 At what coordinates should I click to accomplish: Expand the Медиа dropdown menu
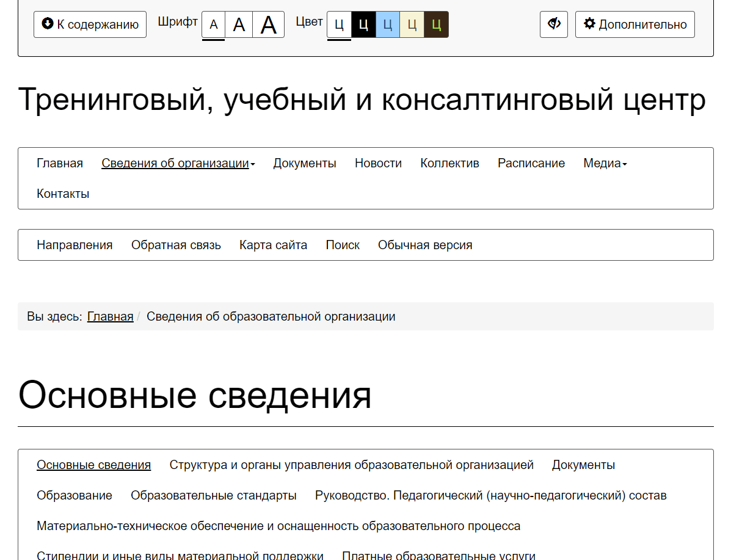coord(605,163)
